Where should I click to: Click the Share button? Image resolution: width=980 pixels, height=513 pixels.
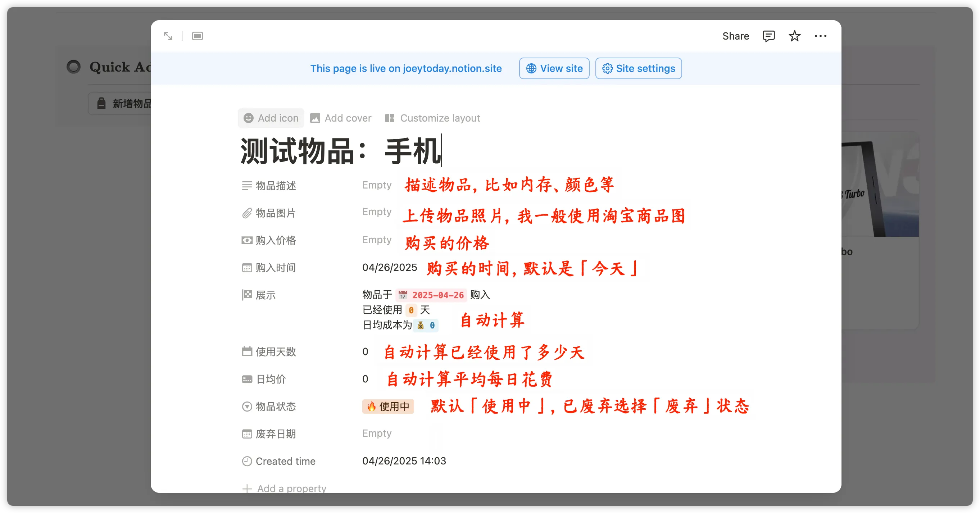coord(735,36)
